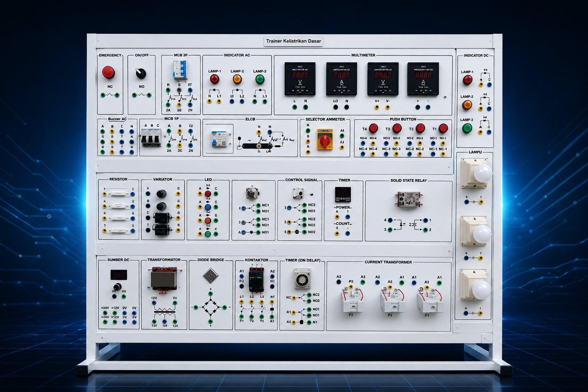Image resolution: width=588 pixels, height=392 pixels.
Task: Turn the top VARIATOR knob
Action: (161, 194)
